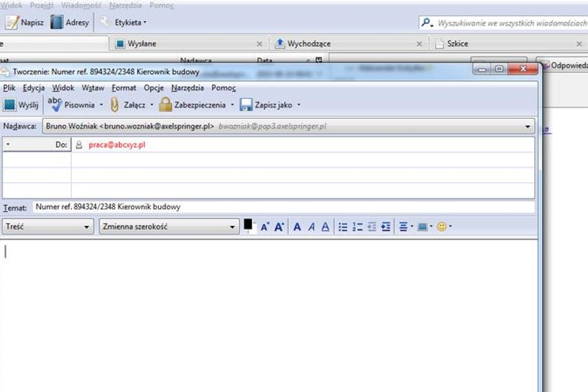Open the smiley emoticon picker

click(442, 227)
